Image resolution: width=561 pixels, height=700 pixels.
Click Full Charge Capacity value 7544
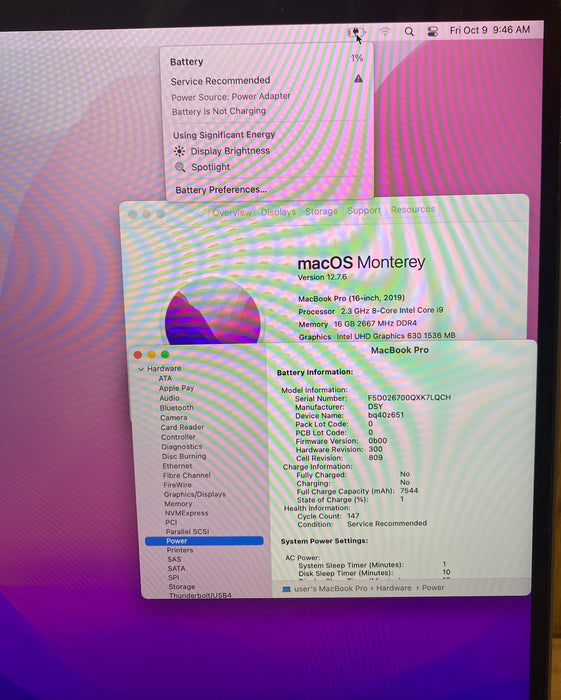pos(409,491)
